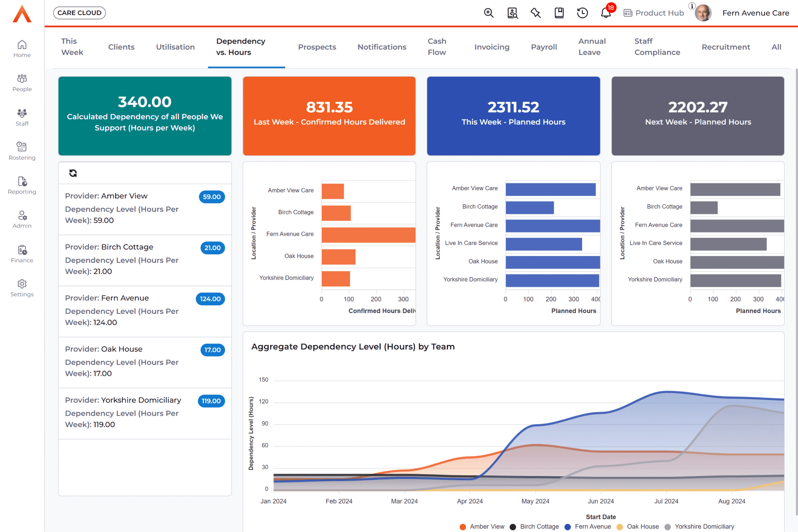Image resolution: width=798 pixels, height=532 pixels.
Task: Open the Fern Avenue Care user menu
Action: 755,13
